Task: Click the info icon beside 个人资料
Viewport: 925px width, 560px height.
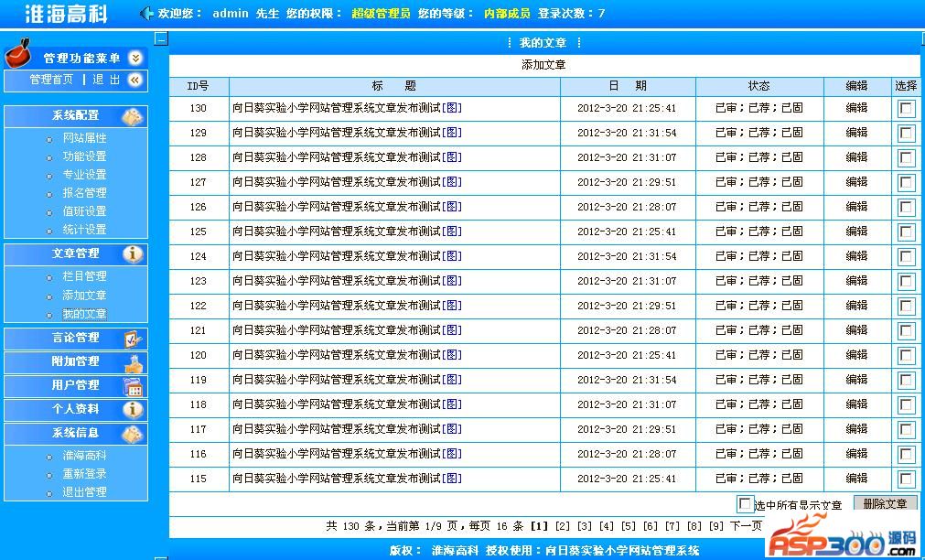Action: [x=133, y=409]
